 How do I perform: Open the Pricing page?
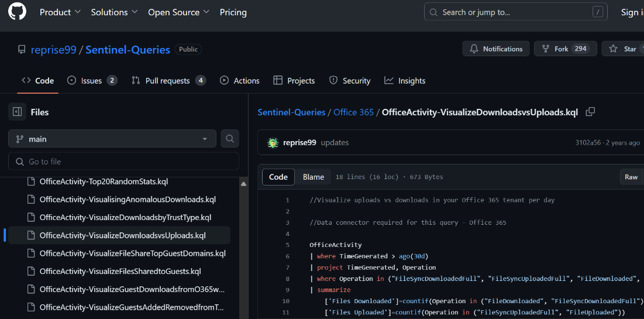point(233,12)
